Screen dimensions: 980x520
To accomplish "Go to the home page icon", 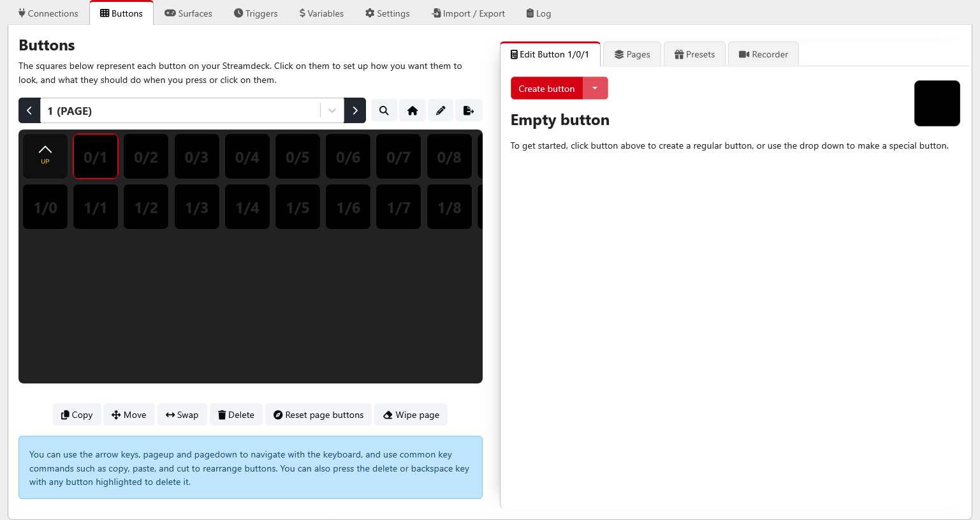I will (413, 110).
